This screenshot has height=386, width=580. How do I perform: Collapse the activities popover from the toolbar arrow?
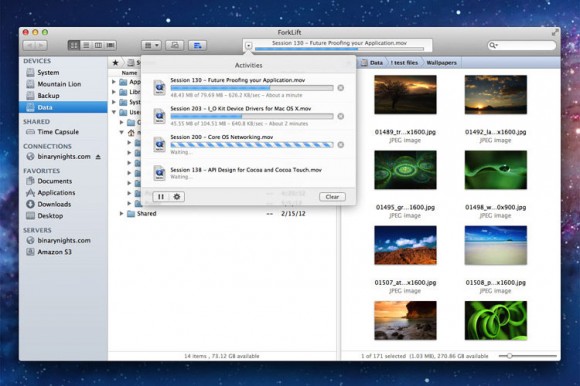pos(249,46)
